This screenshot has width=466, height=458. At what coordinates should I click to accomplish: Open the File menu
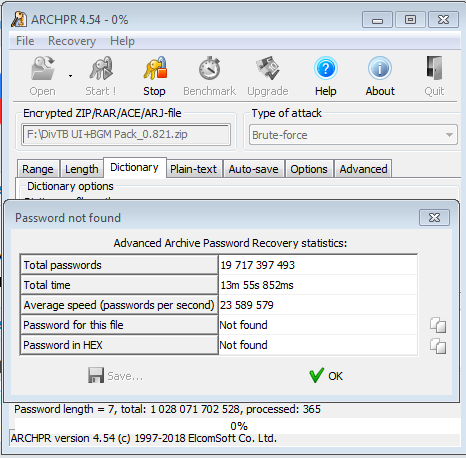(x=25, y=41)
